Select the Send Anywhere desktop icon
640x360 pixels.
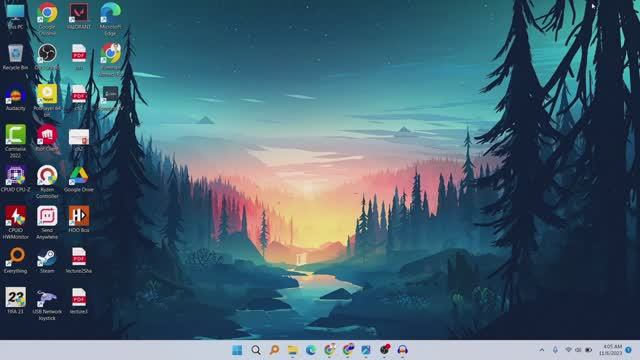tap(47, 222)
